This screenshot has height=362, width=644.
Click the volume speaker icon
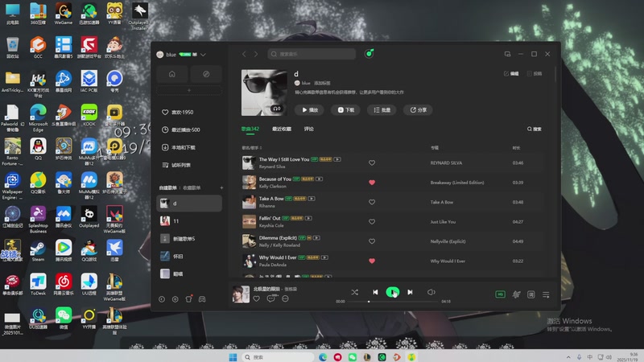pos(431,292)
